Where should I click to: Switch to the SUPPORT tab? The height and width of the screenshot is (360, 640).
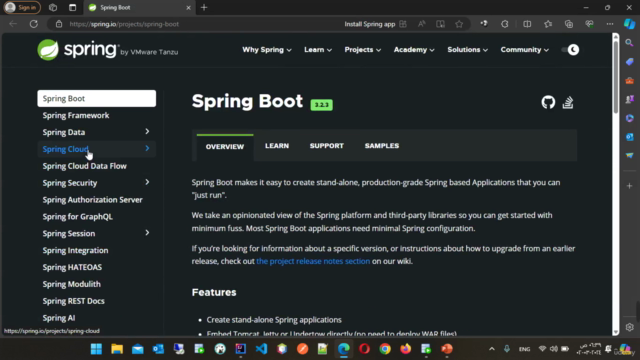click(x=327, y=146)
